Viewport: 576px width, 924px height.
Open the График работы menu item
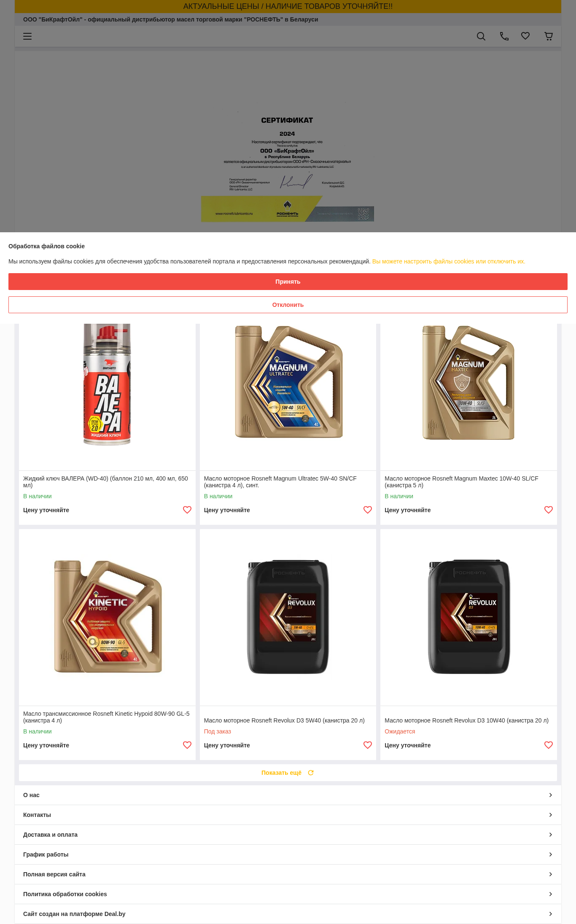[288, 854]
